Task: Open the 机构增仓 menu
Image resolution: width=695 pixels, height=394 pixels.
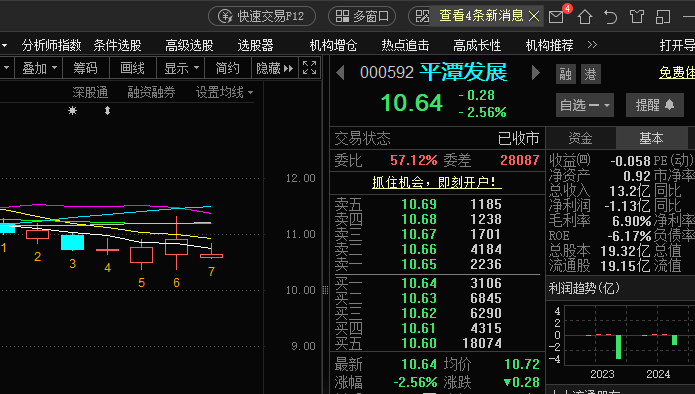Action: (333, 45)
